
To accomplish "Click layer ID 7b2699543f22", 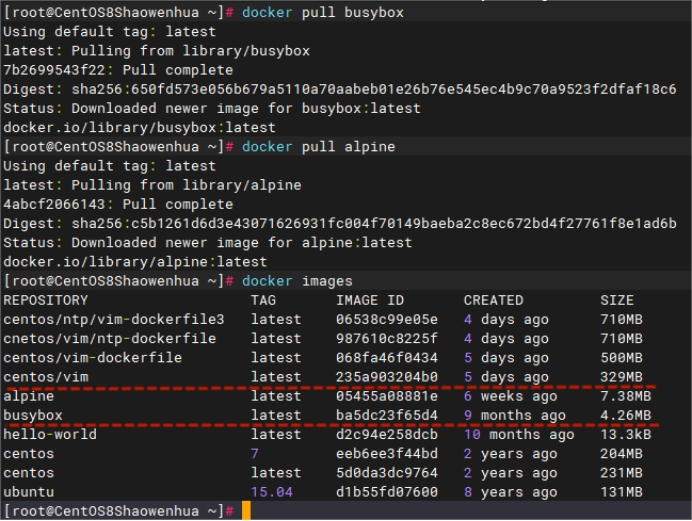I will [54, 70].
